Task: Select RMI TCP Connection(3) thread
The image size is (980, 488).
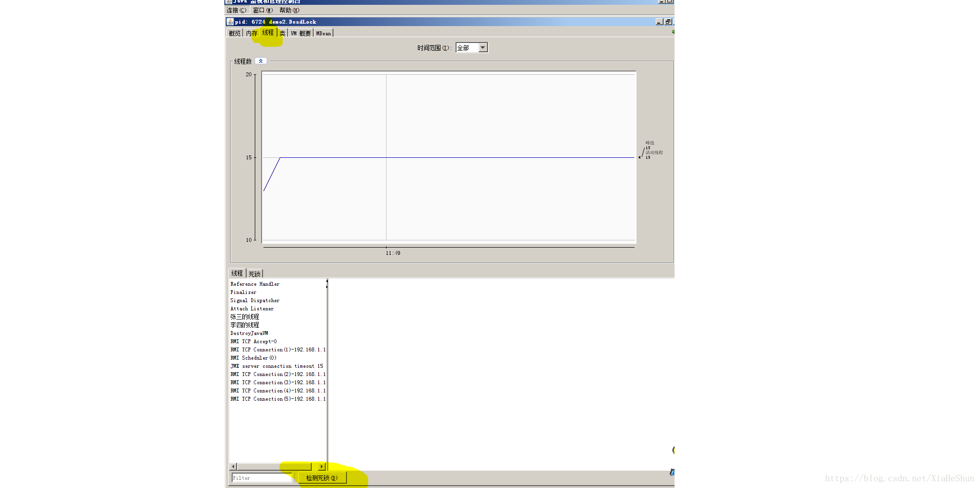Action: [x=277, y=382]
